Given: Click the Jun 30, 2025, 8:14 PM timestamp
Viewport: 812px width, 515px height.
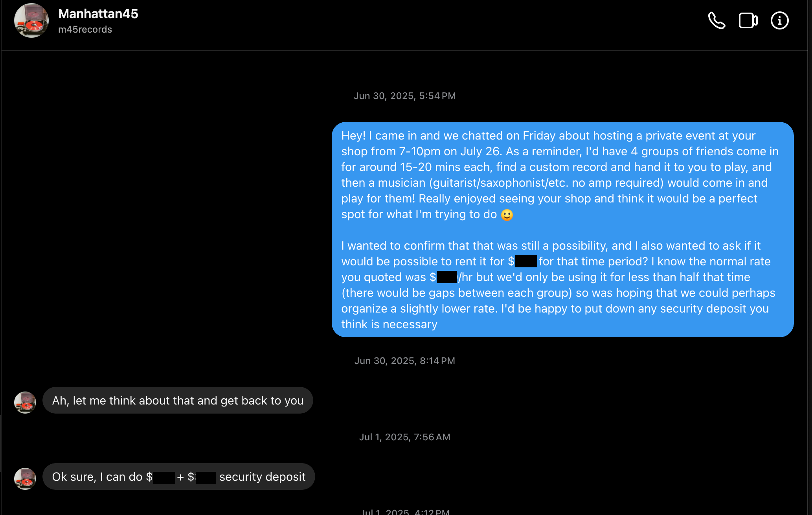Looking at the screenshot, I should (x=405, y=361).
